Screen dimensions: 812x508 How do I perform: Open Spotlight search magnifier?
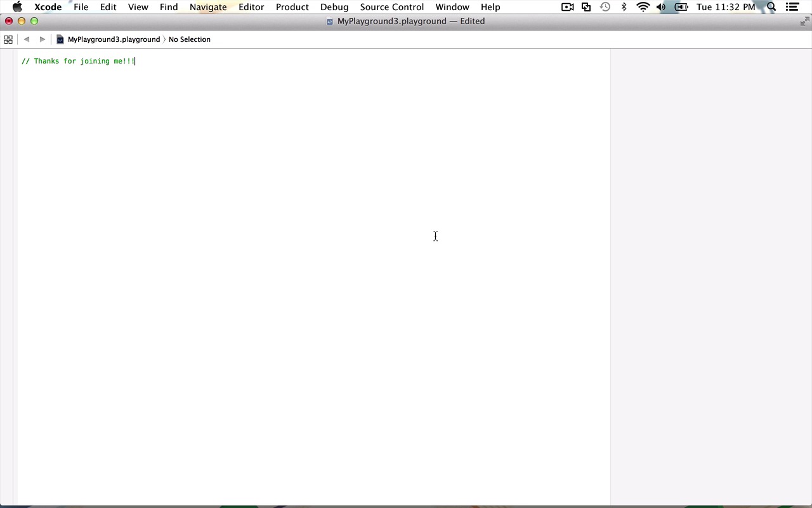(771, 7)
